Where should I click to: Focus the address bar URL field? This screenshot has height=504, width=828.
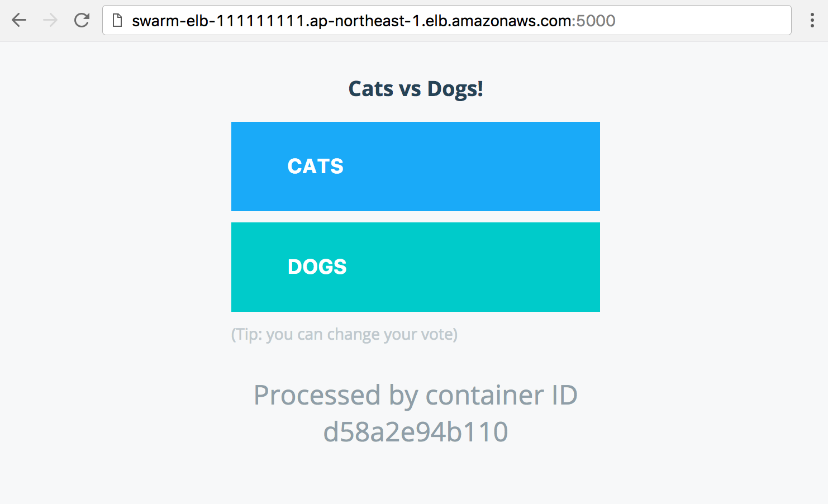click(447, 21)
